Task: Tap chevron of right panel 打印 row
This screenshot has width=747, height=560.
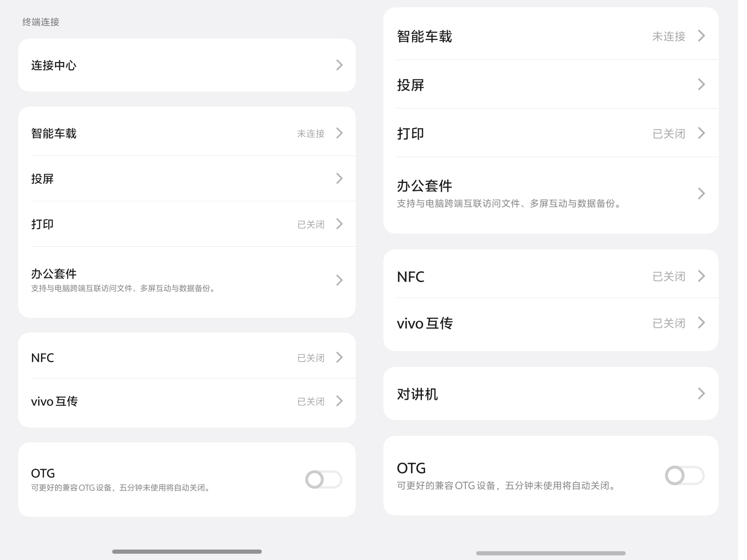Action: [701, 133]
